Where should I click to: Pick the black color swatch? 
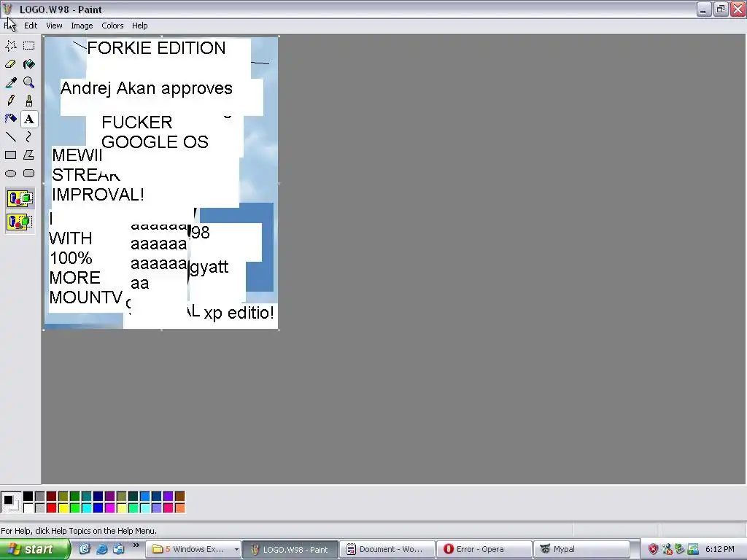(x=28, y=497)
